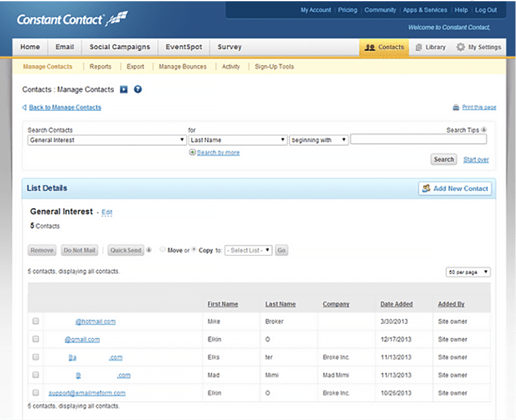Click the QuickSend info icon
Viewport: 516px width, 420px height.
149,250
